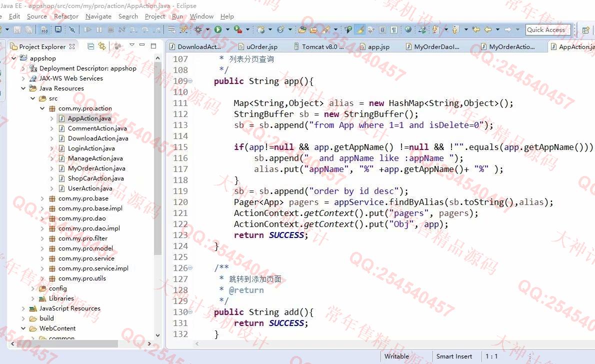Open the Debug button dropdown arrow
The width and height of the screenshot is (595, 364).
click(x=207, y=29)
